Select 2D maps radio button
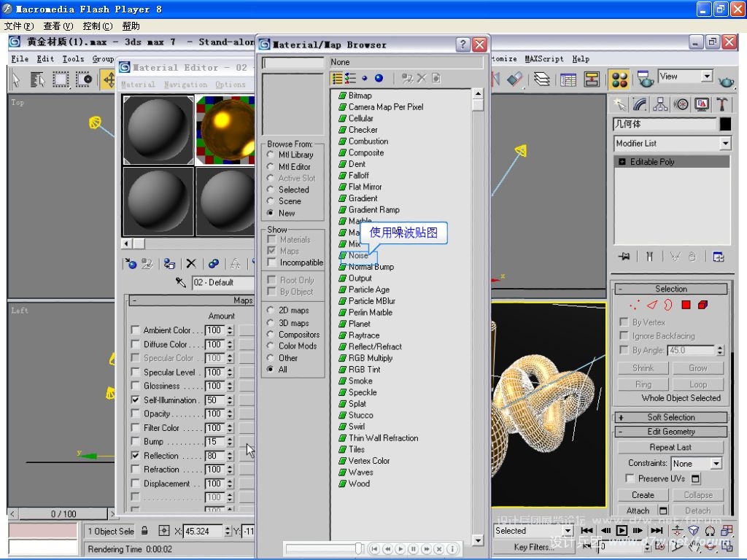 [270, 310]
